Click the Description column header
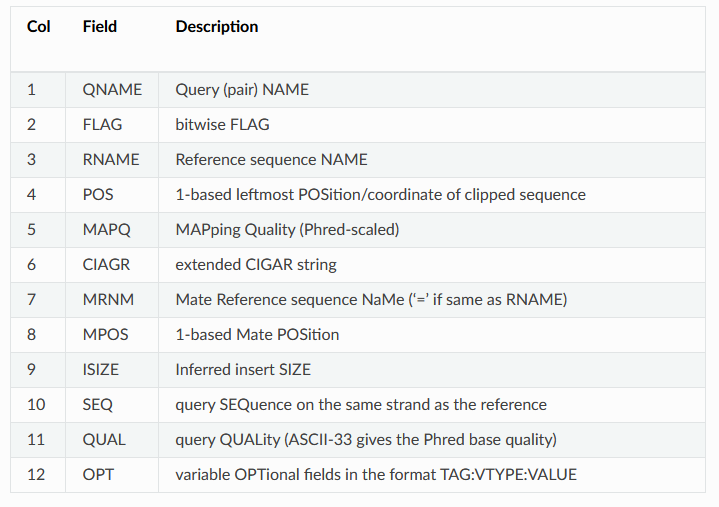Viewport: 719px width, 507px height. (x=216, y=27)
